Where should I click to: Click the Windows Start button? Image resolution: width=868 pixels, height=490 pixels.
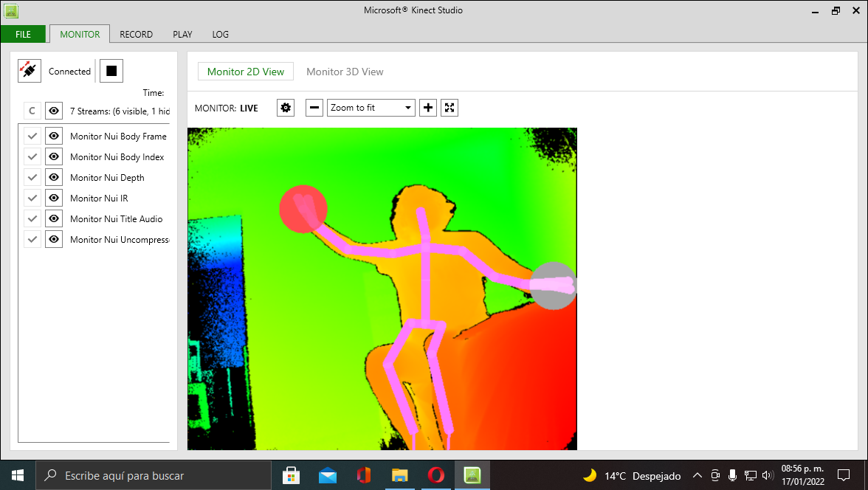pos(18,475)
